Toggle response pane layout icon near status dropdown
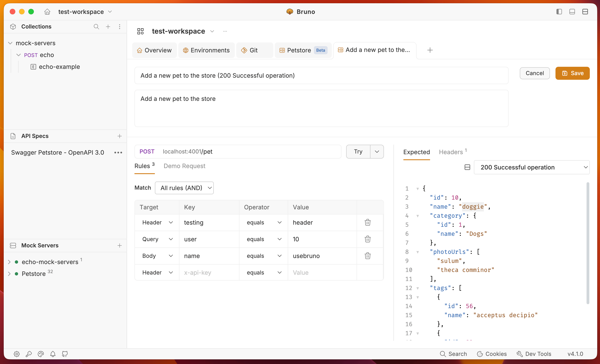Screen dimensions: 600x364 [467, 167]
